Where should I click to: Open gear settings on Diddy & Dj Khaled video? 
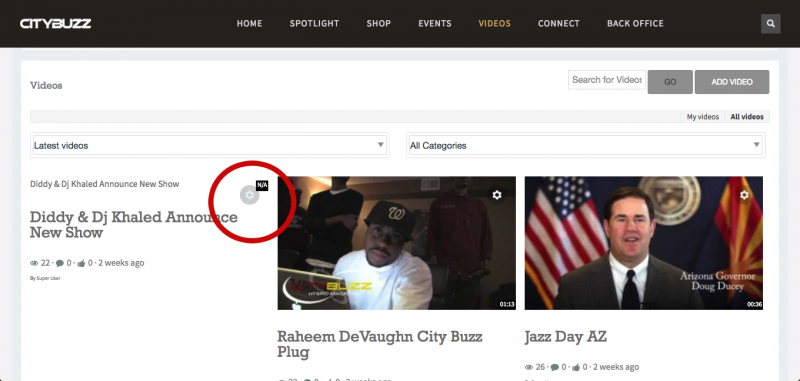[x=249, y=195]
